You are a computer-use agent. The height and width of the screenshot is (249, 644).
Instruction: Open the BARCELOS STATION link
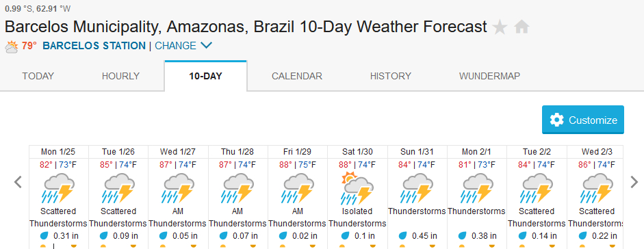[x=94, y=46]
